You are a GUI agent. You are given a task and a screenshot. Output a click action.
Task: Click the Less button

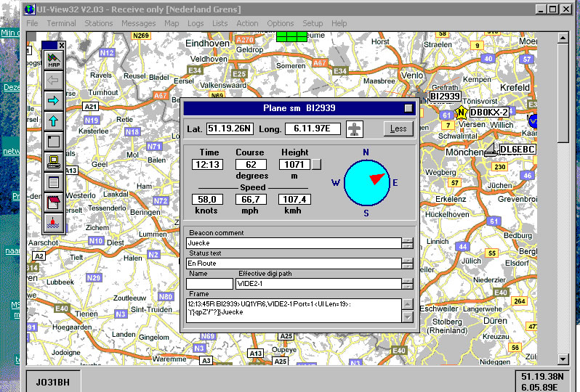pos(398,128)
